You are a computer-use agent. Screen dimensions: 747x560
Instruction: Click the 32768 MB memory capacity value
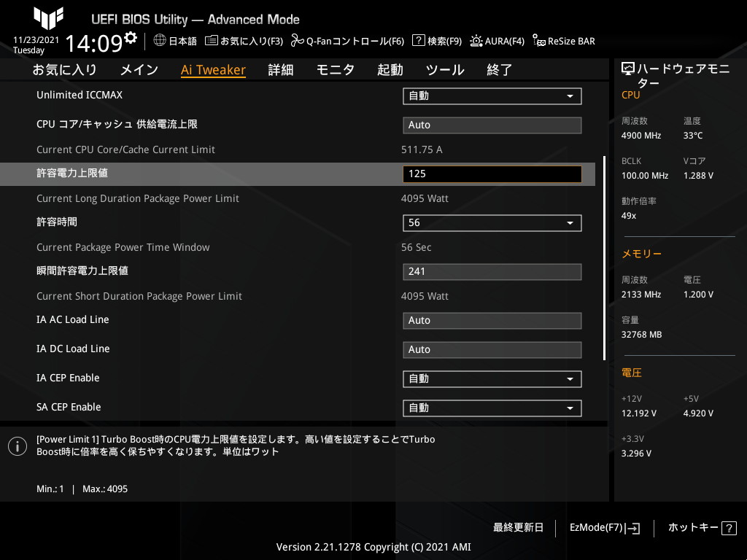click(x=642, y=335)
